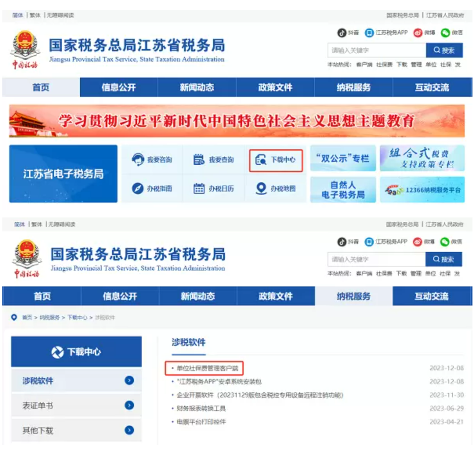Click the 社保费 hot word under the homepage search
Image resolution: width=476 pixels, height=449 pixels.
384,65
